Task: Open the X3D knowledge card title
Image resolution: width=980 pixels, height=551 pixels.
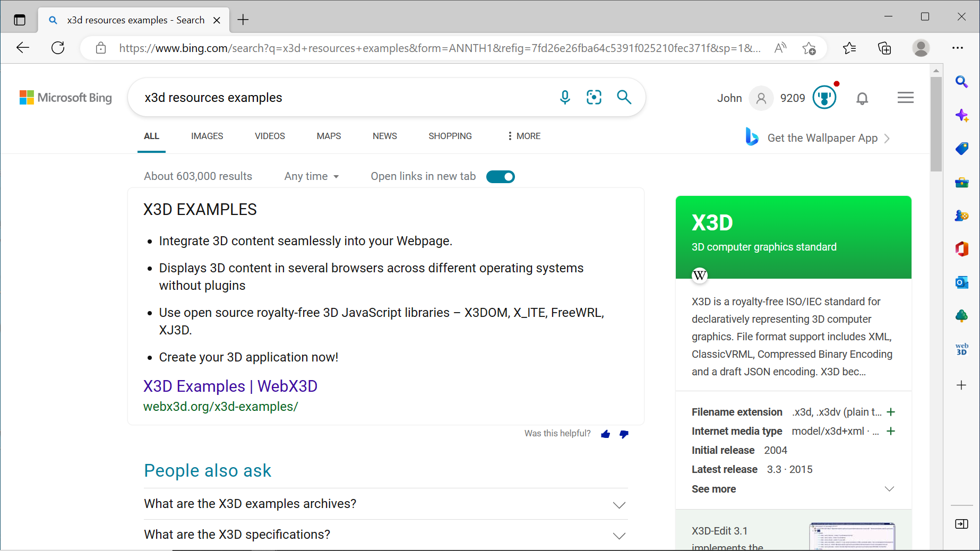Action: click(x=712, y=223)
